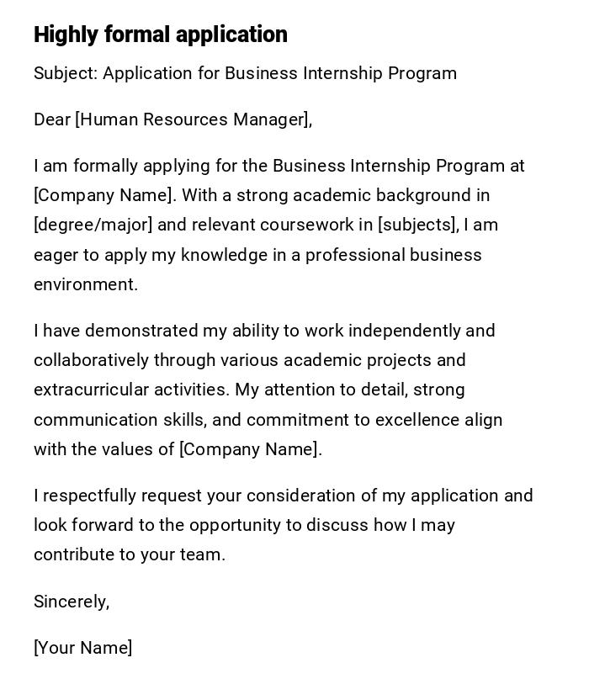Click the [Human Resources Manager] placeholder

pyautogui.click(x=193, y=119)
